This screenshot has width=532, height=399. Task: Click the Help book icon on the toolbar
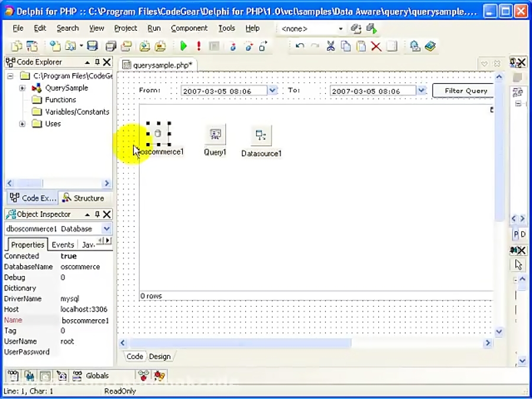[430, 46]
